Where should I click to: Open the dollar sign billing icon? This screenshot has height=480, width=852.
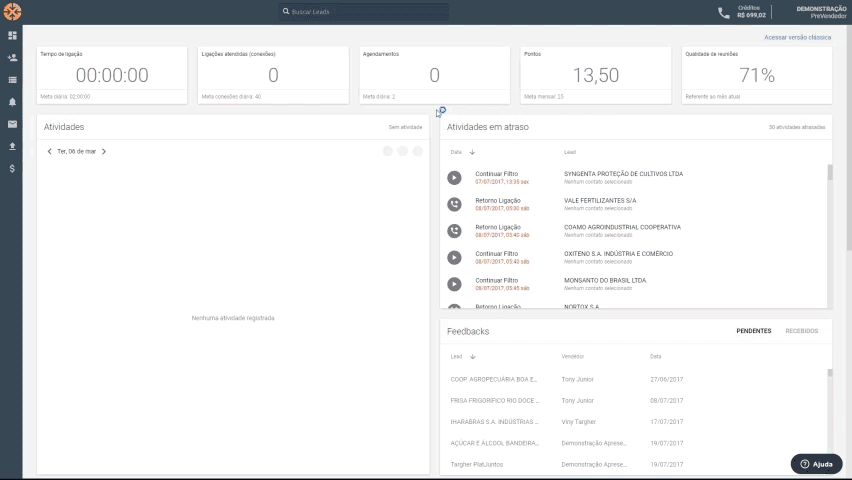tap(12, 169)
